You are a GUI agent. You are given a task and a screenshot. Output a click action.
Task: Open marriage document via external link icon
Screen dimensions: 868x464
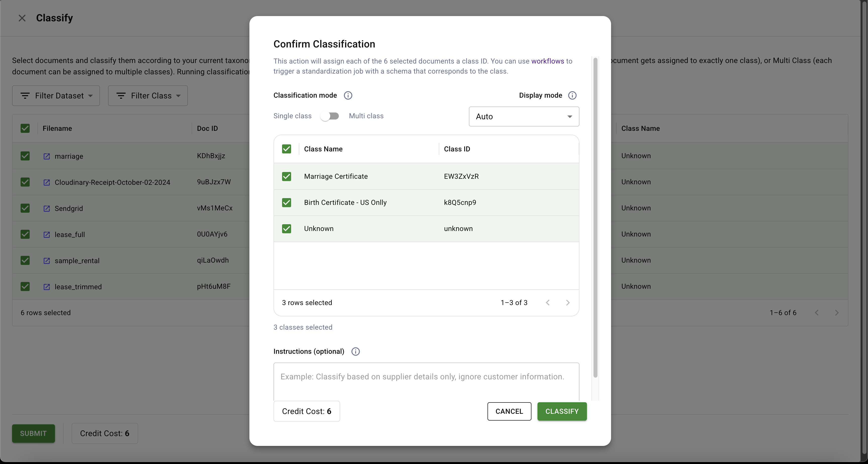click(x=47, y=156)
